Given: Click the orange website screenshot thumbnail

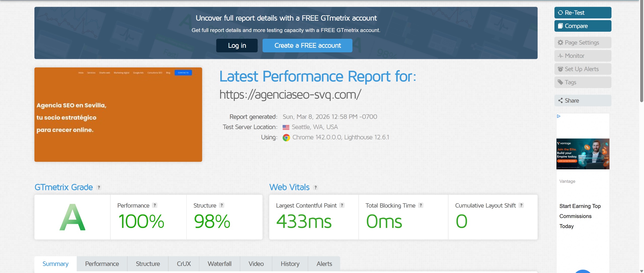Looking at the screenshot, I should click(118, 114).
